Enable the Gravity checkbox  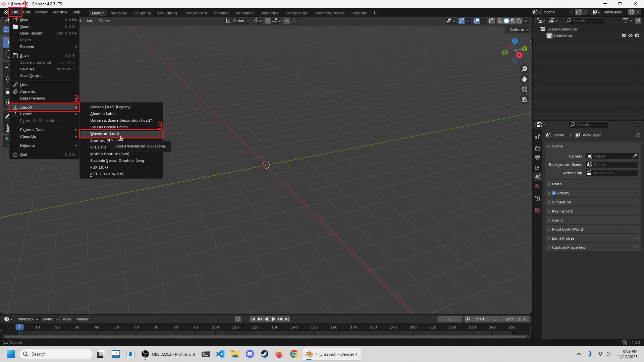click(x=554, y=193)
